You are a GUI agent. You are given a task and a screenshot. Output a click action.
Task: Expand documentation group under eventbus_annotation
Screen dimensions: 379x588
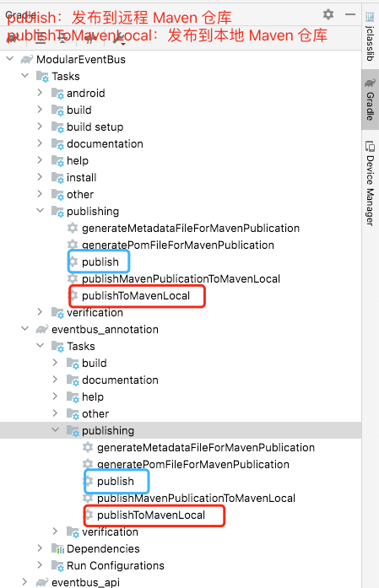coord(55,380)
